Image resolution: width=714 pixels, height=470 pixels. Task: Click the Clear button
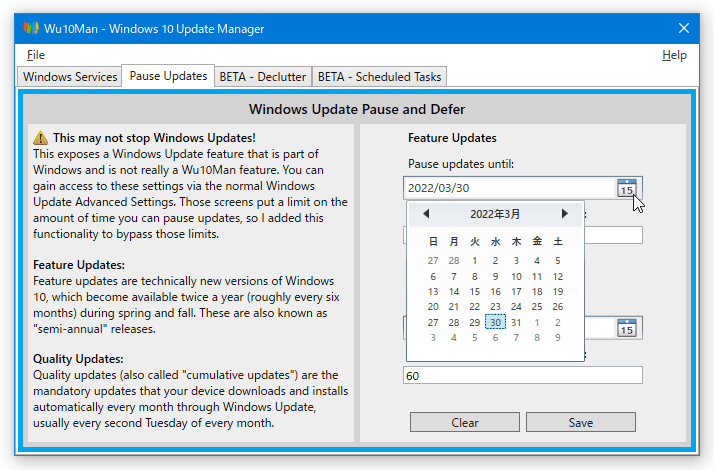[464, 422]
